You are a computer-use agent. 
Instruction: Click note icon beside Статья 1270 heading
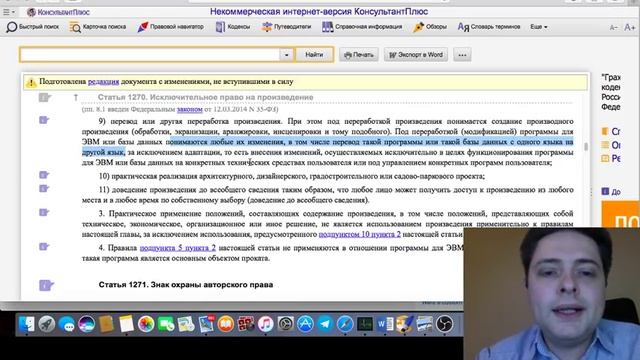click(x=44, y=98)
